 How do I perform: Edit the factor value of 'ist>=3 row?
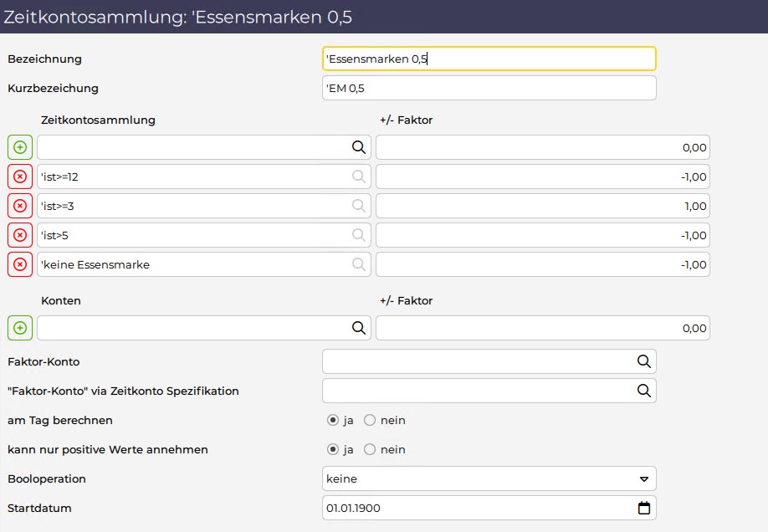[x=543, y=206]
